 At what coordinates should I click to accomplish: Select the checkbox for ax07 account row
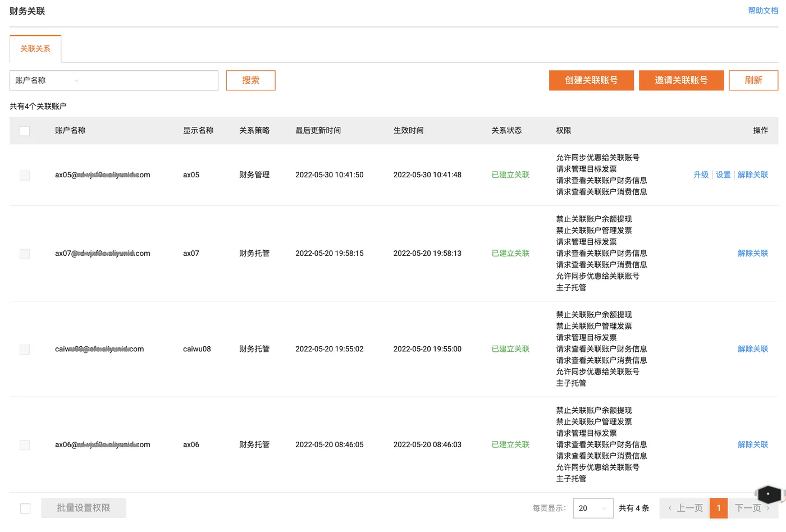25,254
